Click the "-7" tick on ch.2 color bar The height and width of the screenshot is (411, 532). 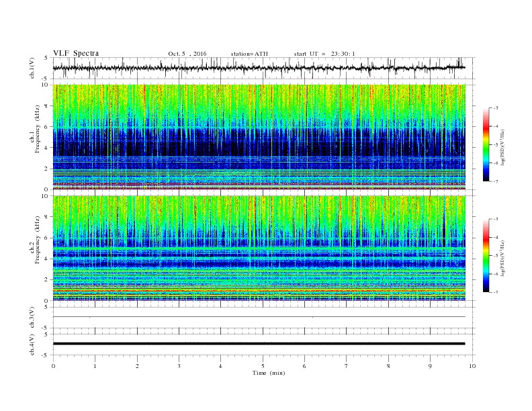pos(495,292)
